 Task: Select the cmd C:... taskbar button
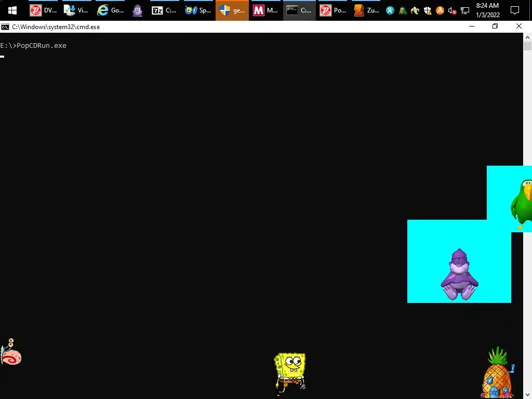click(299, 10)
